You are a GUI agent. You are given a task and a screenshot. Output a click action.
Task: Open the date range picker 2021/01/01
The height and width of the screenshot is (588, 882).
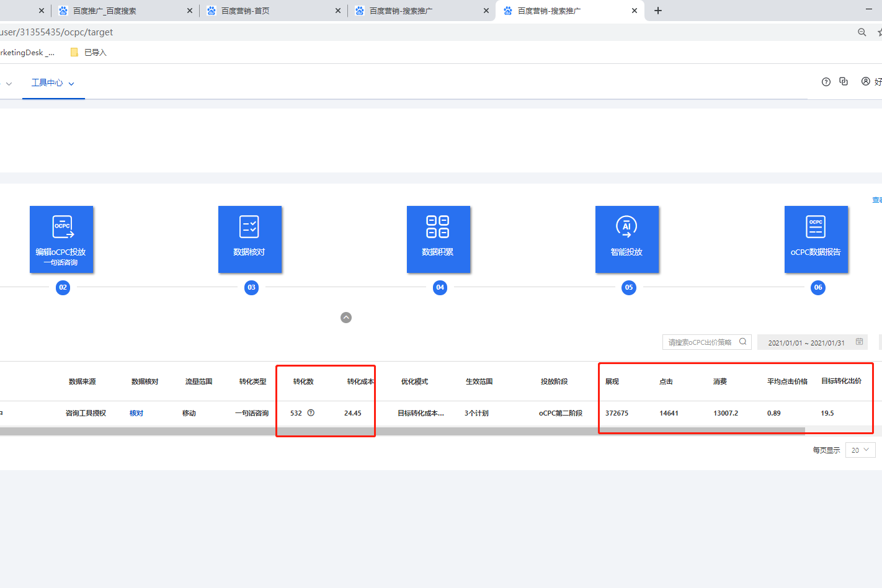[x=811, y=342]
